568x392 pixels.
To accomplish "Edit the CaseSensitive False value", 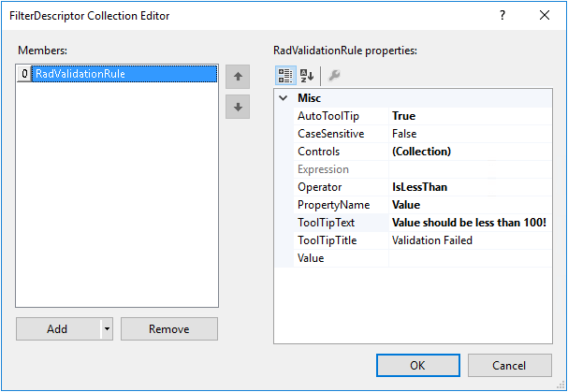I will click(470, 134).
